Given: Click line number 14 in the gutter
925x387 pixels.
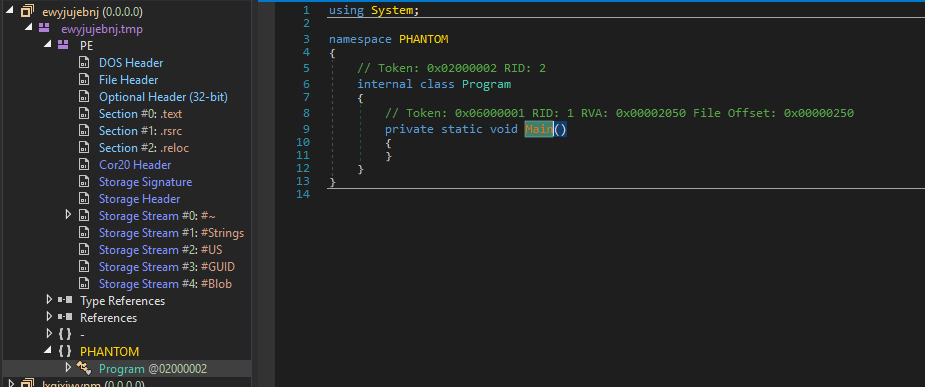Looking at the screenshot, I should click(x=303, y=194).
